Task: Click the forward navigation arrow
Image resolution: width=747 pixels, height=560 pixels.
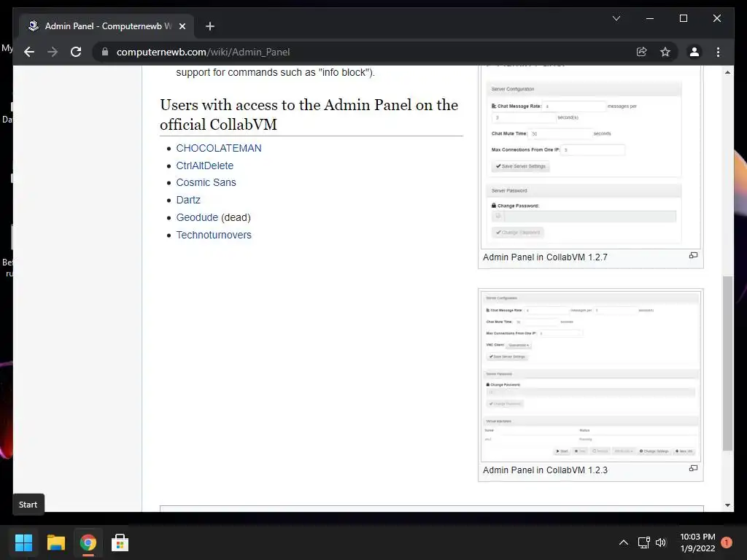Action: [53, 52]
